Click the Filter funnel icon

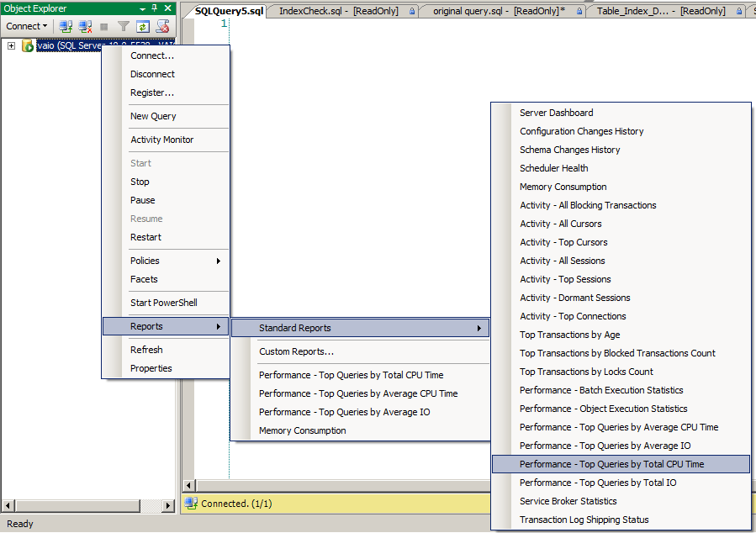pos(124,26)
